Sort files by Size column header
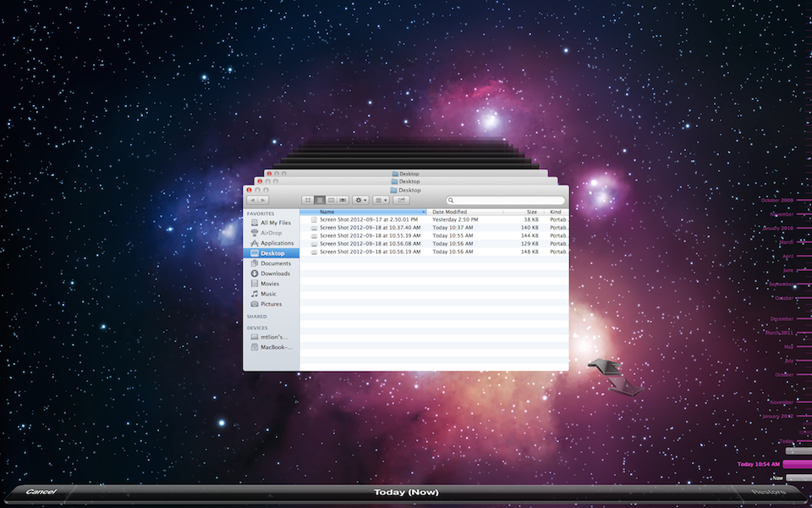This screenshot has width=812, height=508. pyautogui.click(x=523, y=212)
